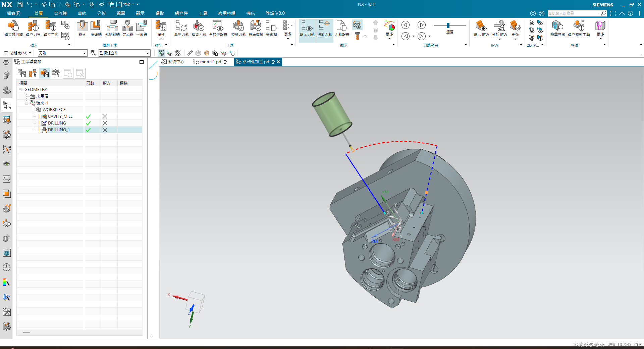Play the tool path animation forward
The width and height of the screenshot is (644, 349).
[422, 25]
